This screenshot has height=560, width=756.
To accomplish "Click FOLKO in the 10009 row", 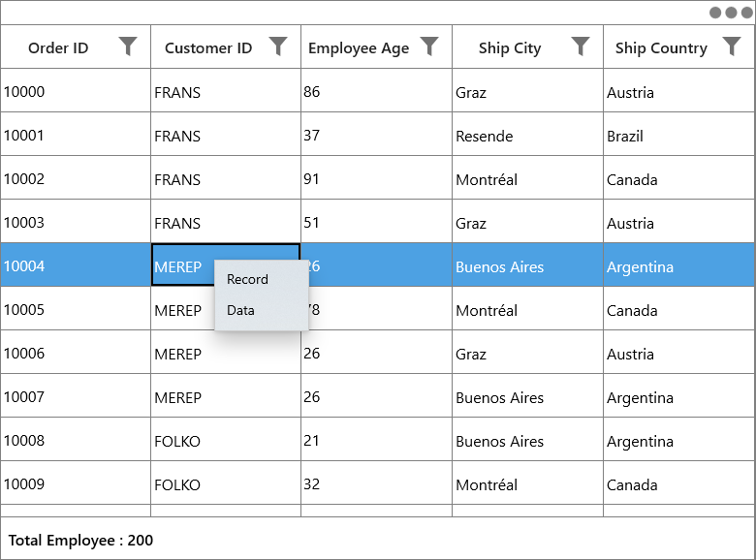I will pyautogui.click(x=226, y=482).
